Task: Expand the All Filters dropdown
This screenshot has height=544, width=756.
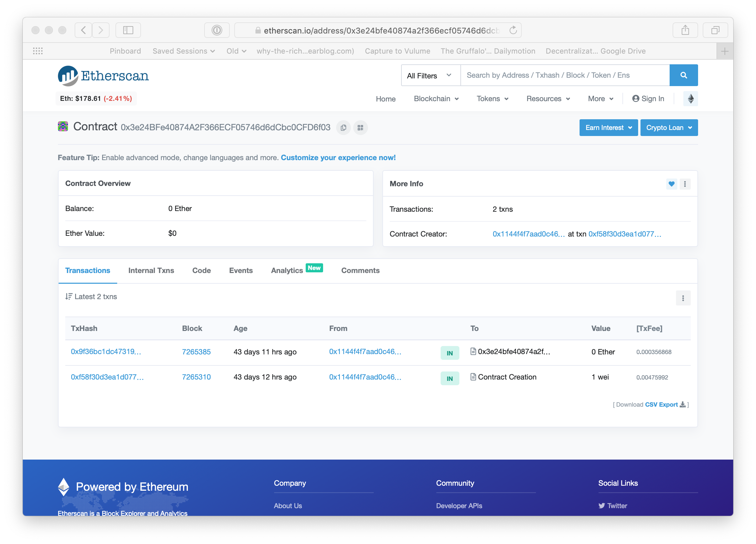Action: tap(431, 75)
